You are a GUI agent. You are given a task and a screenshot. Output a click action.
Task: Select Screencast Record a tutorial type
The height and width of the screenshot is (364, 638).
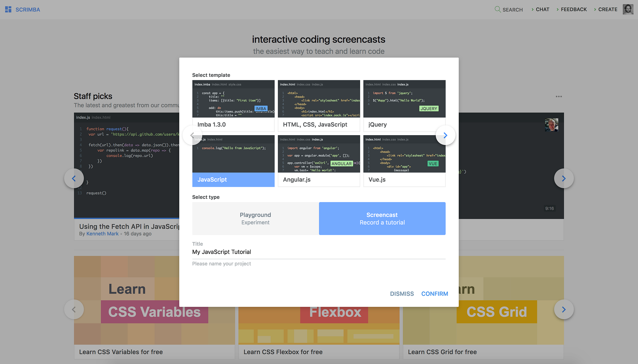coord(382,219)
